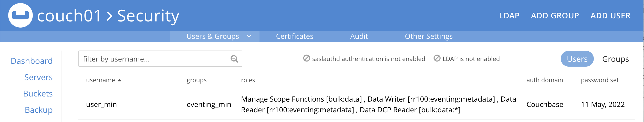Select the Users & Groups tab
Image resolution: width=644 pixels, height=122 pixels.
[x=213, y=36]
